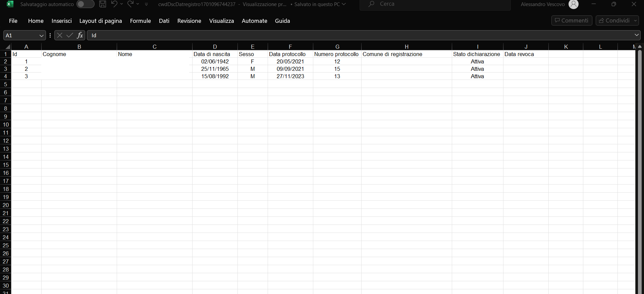
Task: Click the user account avatar icon
Action: tap(574, 4)
